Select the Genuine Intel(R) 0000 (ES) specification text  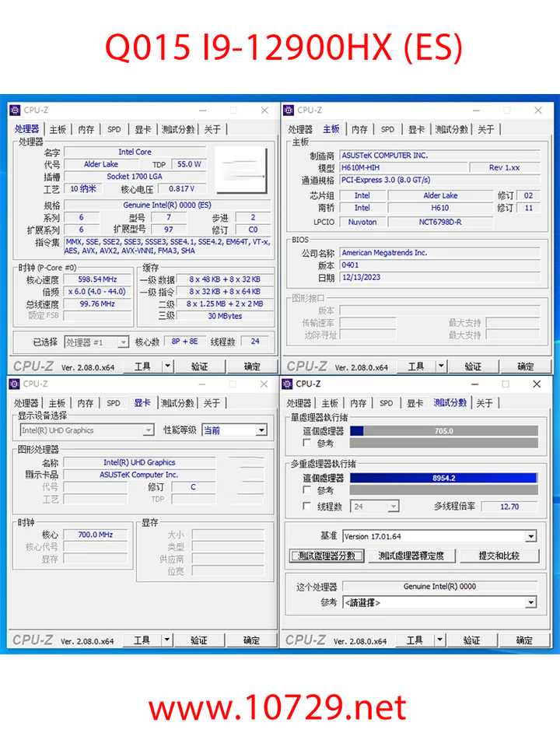pyautogui.click(x=167, y=205)
